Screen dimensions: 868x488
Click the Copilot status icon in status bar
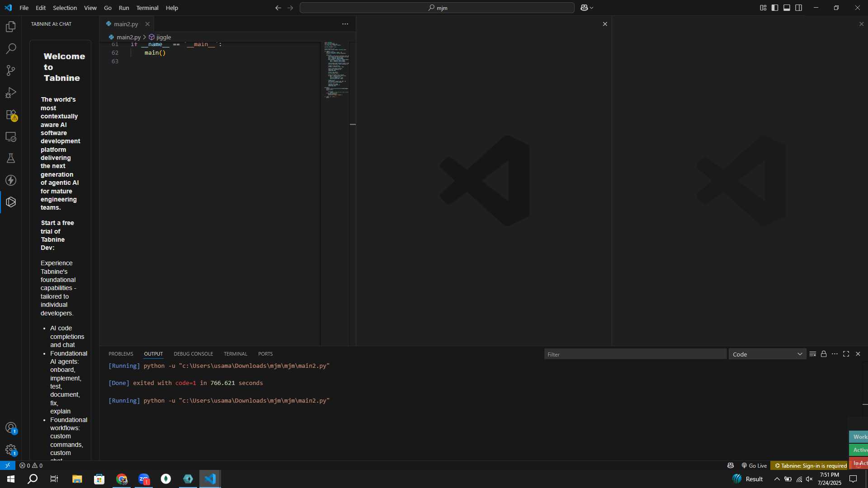point(731,465)
